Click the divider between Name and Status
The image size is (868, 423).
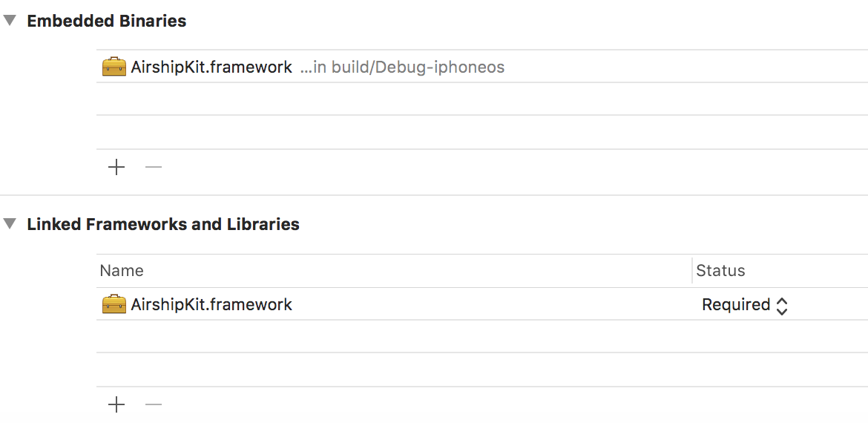point(692,271)
